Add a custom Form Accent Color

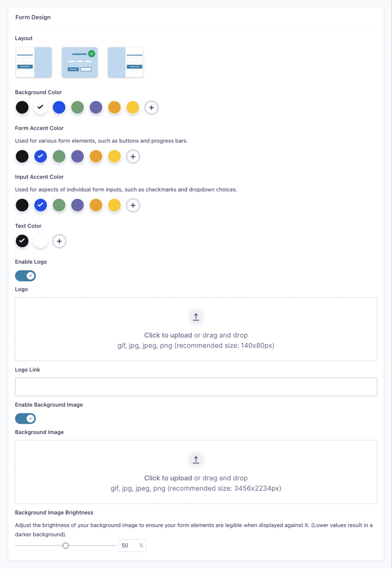133,156
